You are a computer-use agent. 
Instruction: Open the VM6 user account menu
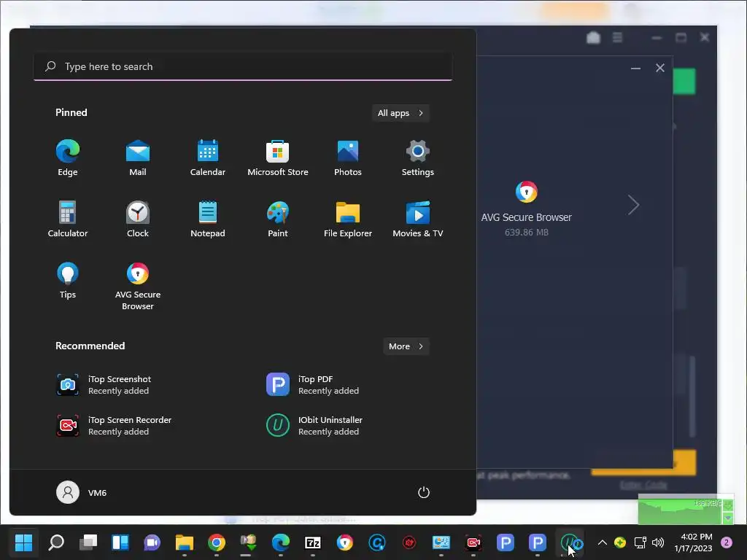pyautogui.click(x=82, y=492)
